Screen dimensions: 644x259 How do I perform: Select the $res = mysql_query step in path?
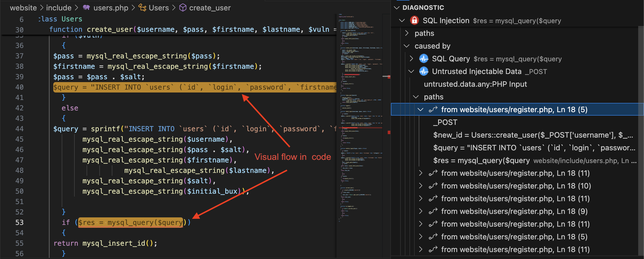481,160
